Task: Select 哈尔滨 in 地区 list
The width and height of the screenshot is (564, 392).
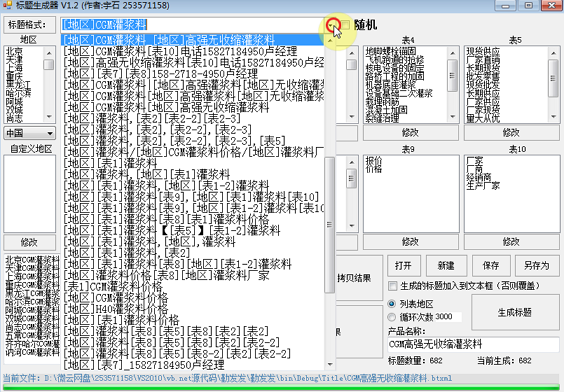Action: coord(19,93)
